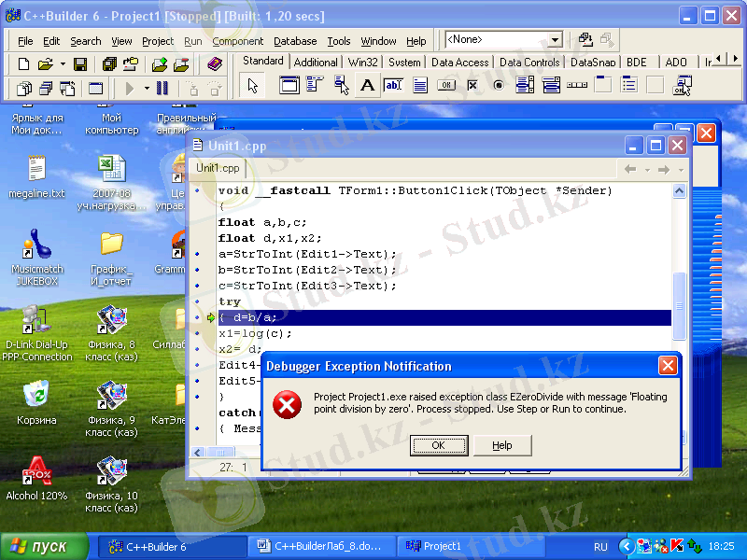Select the Edit component icon

[393, 86]
